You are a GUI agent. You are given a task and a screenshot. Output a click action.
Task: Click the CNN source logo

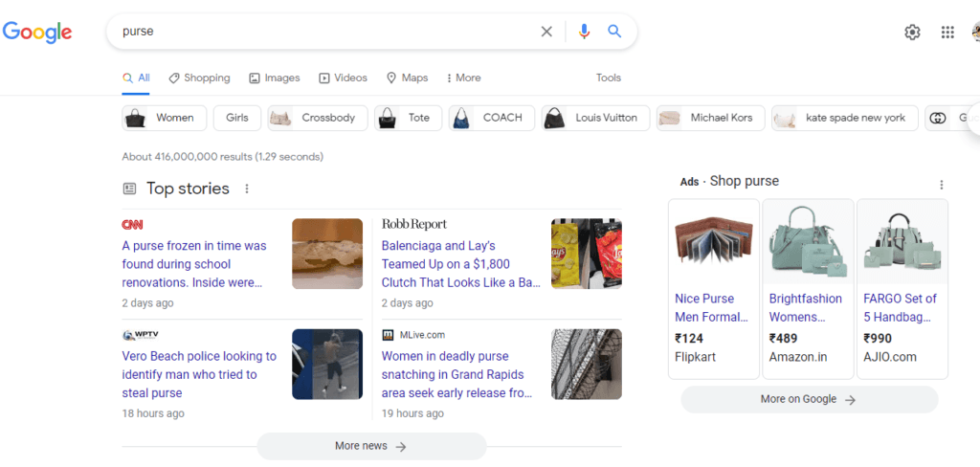coord(132,225)
